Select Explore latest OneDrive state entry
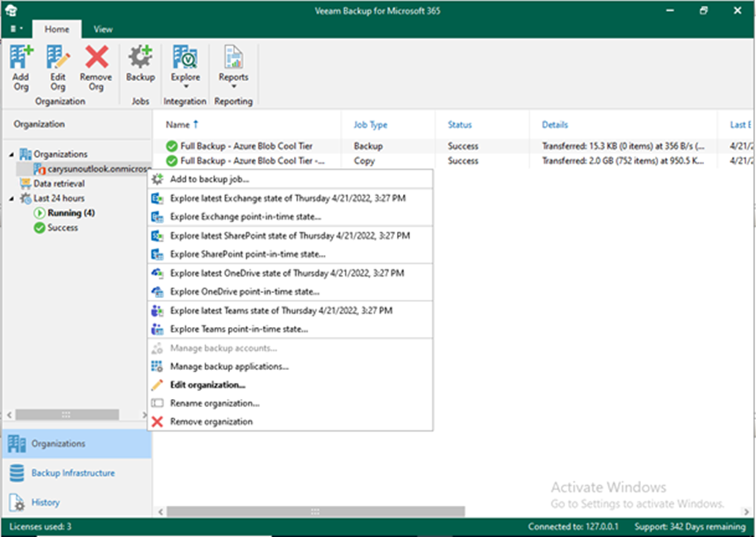The image size is (756, 537). [286, 273]
